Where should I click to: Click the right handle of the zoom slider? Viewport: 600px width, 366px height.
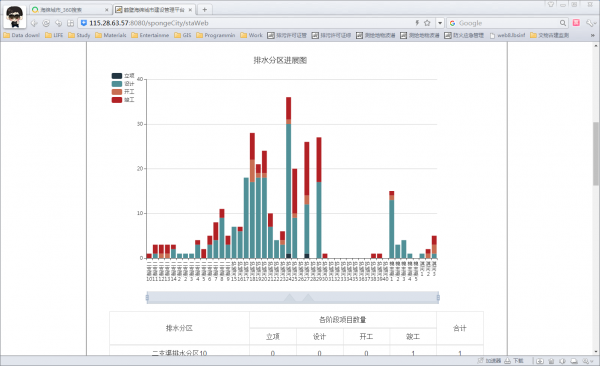[438, 297]
